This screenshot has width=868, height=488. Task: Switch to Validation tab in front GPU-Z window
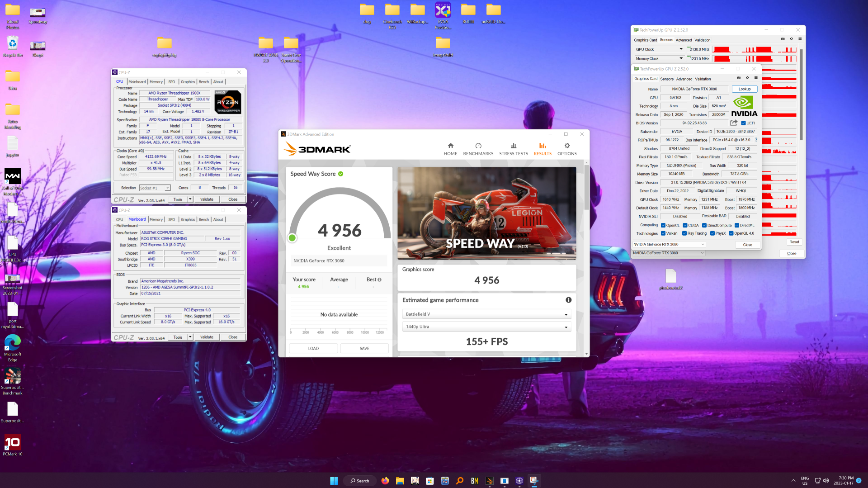click(x=703, y=79)
